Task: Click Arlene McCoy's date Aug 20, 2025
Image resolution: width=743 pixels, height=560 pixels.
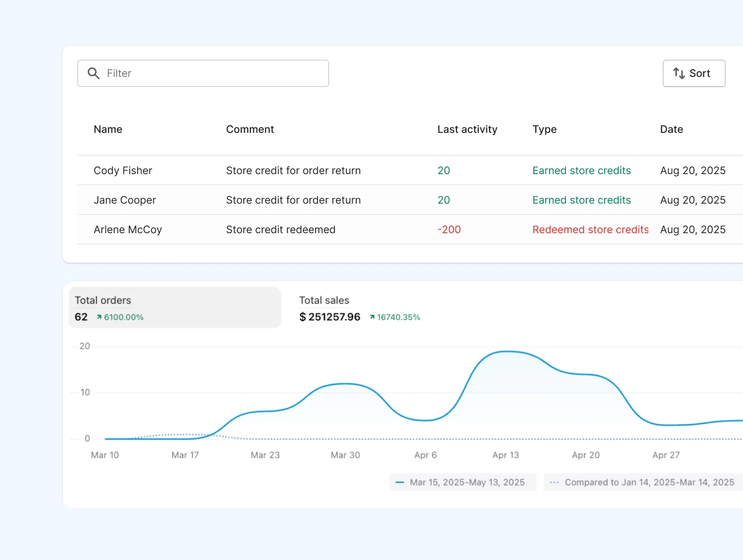Action: (693, 230)
